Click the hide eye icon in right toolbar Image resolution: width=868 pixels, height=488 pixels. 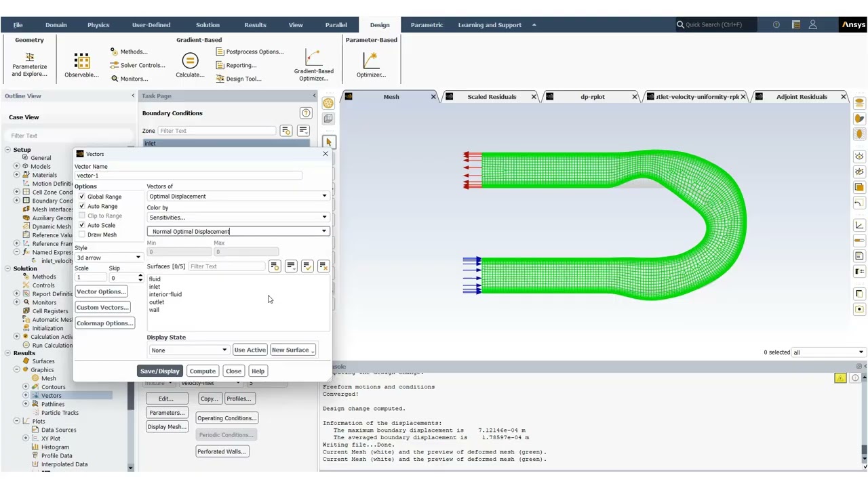pos(859,171)
